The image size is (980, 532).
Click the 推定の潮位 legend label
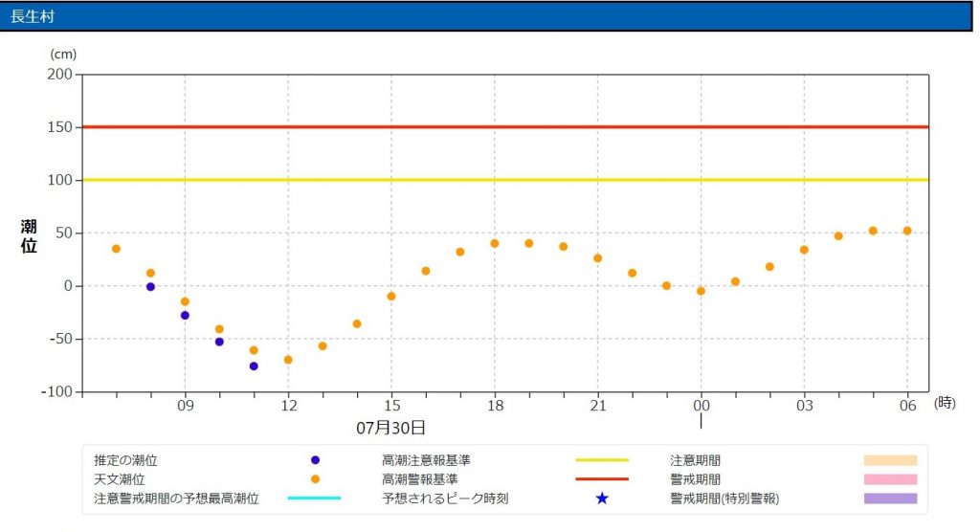[125, 461]
